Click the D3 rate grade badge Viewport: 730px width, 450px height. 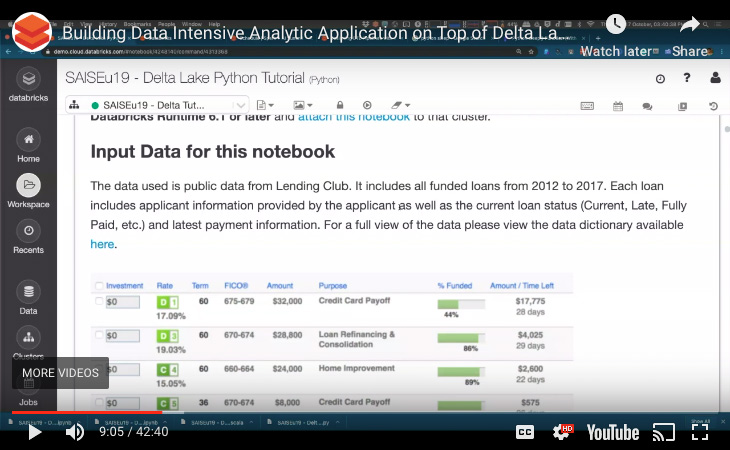(167, 336)
